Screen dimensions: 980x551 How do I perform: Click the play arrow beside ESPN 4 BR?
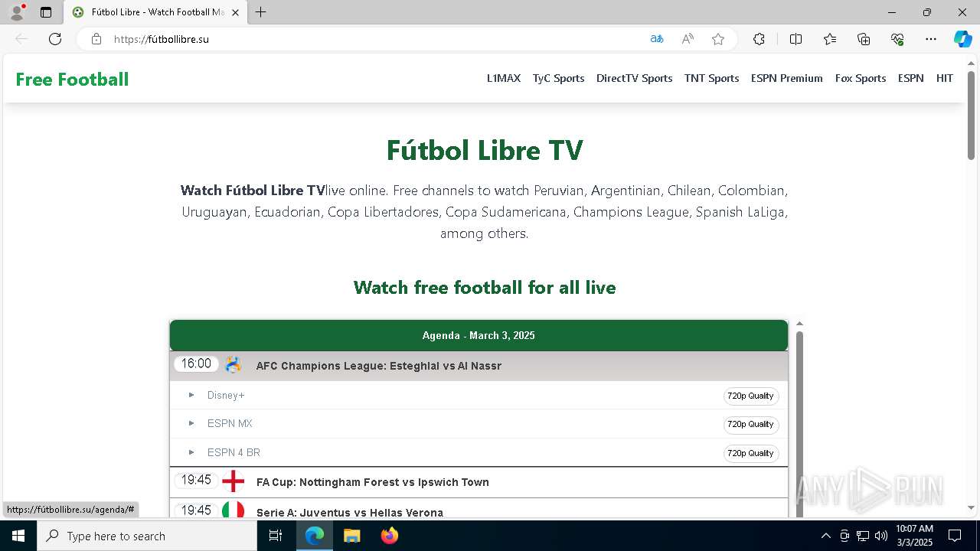tap(191, 452)
